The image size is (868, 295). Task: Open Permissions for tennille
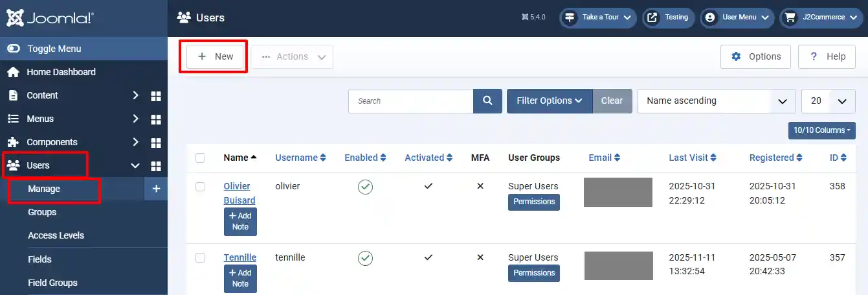point(534,273)
